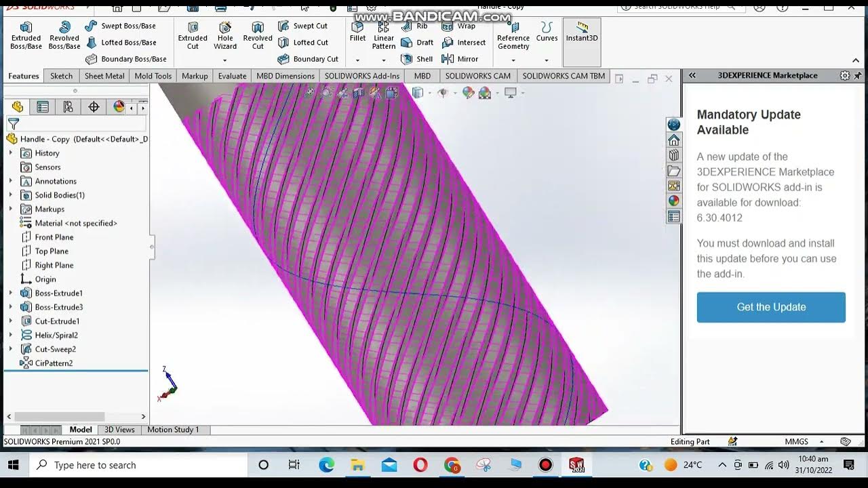The width and height of the screenshot is (868, 488).
Task: Expand the Solid Bodies(1) node
Action: pos(10,195)
